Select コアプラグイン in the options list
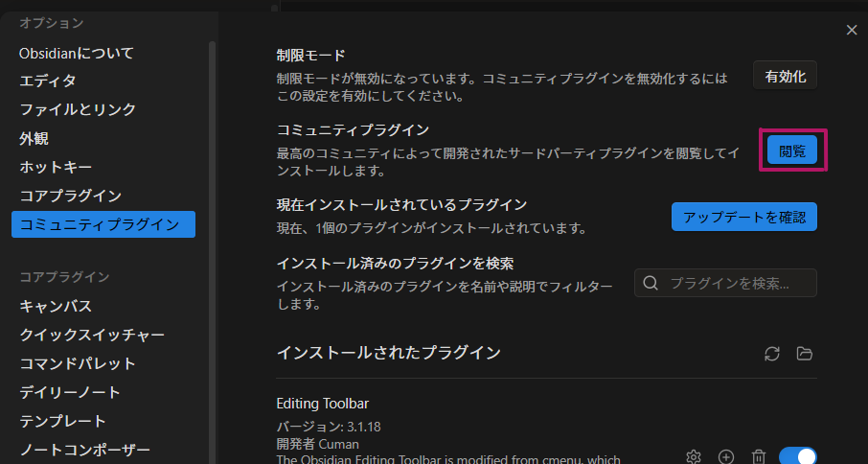This screenshot has height=464, width=868. 70,196
